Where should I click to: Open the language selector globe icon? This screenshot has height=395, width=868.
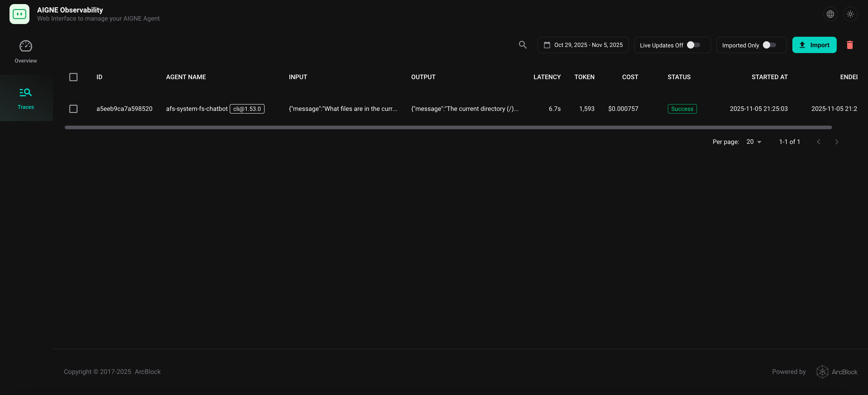tap(830, 14)
